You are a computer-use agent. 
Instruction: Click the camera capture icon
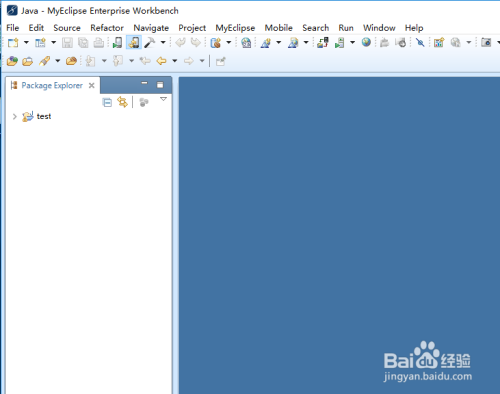[486, 43]
